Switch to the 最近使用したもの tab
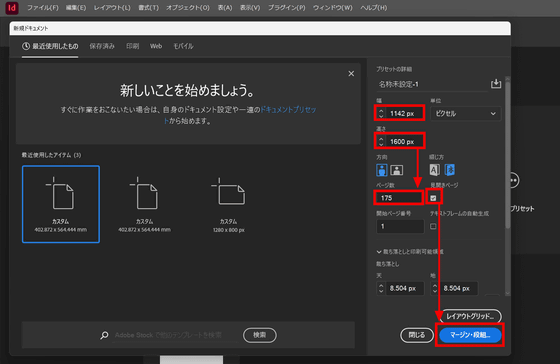The image size is (560, 364). coord(50,46)
